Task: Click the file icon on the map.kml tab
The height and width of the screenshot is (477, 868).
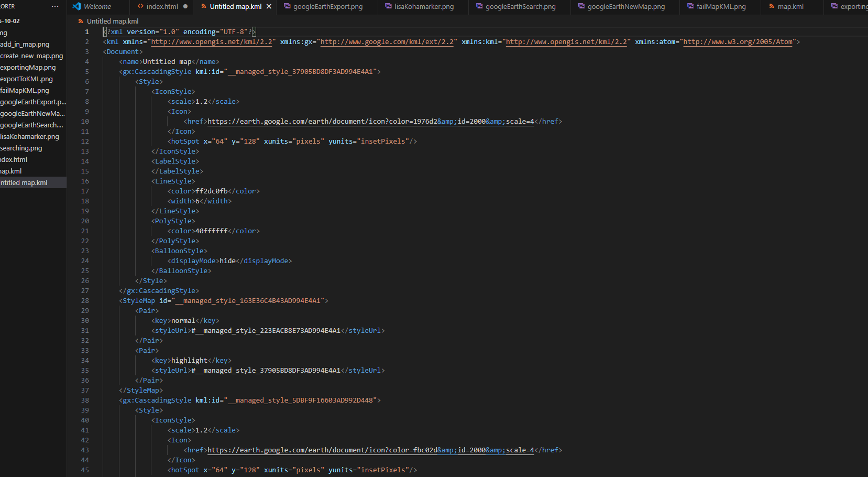Action: [x=772, y=6]
